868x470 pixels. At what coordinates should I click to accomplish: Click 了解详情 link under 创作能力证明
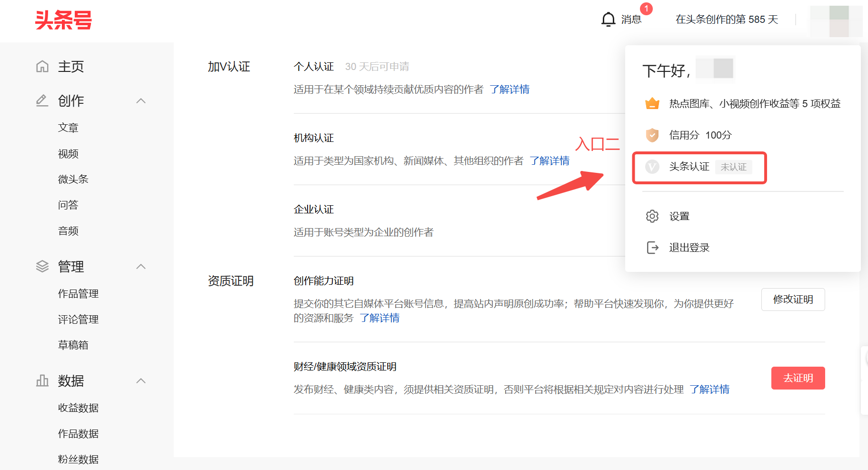click(379, 318)
